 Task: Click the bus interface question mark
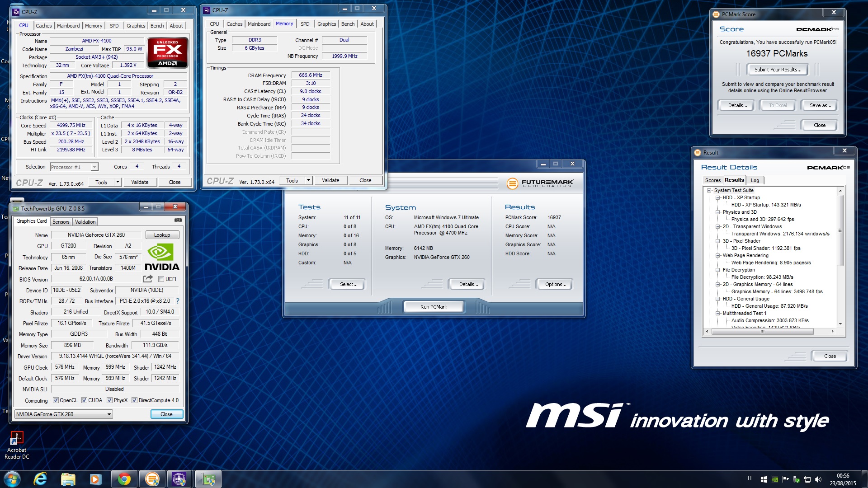click(178, 301)
